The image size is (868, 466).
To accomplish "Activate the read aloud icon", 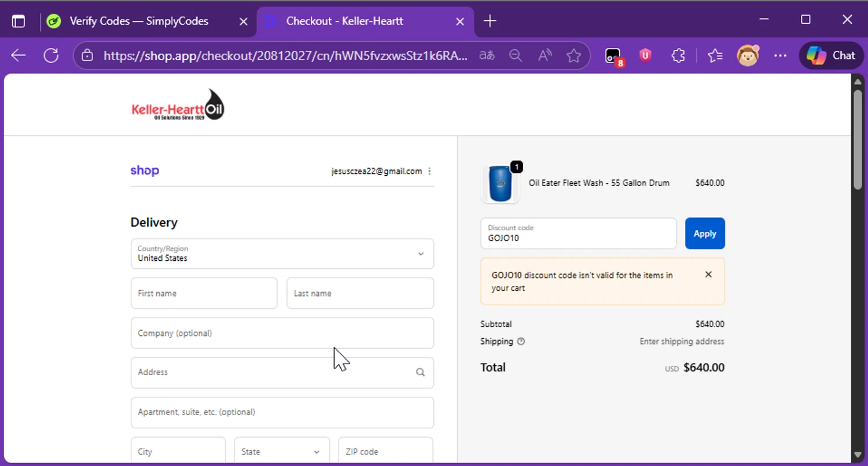I will click(545, 56).
